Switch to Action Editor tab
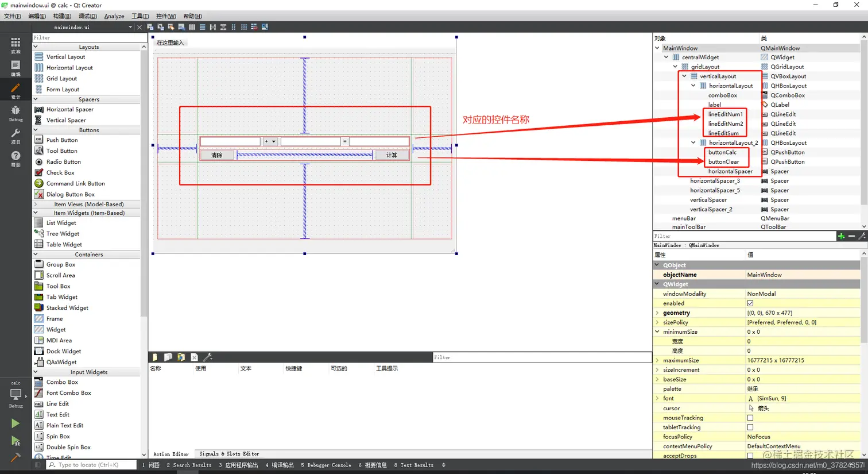The width and height of the screenshot is (868, 474). point(170,454)
